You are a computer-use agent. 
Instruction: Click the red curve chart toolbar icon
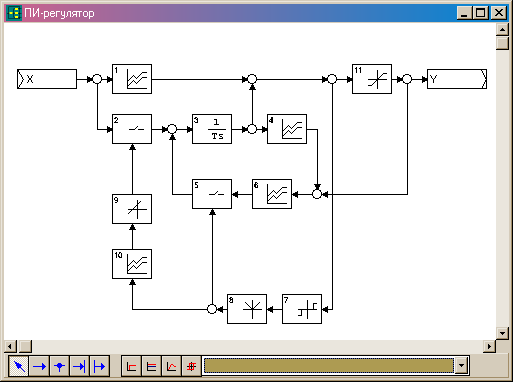pyautogui.click(x=171, y=367)
